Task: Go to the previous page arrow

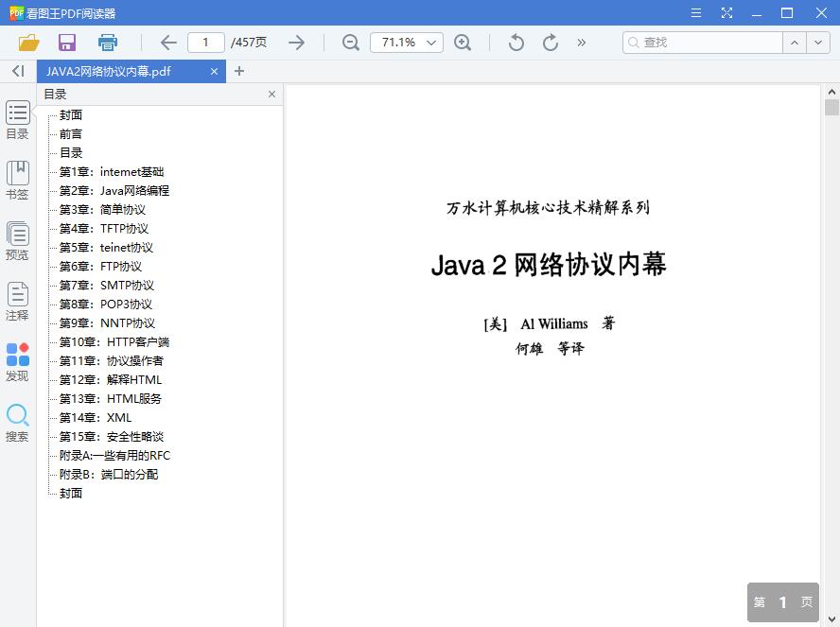Action: pos(168,43)
